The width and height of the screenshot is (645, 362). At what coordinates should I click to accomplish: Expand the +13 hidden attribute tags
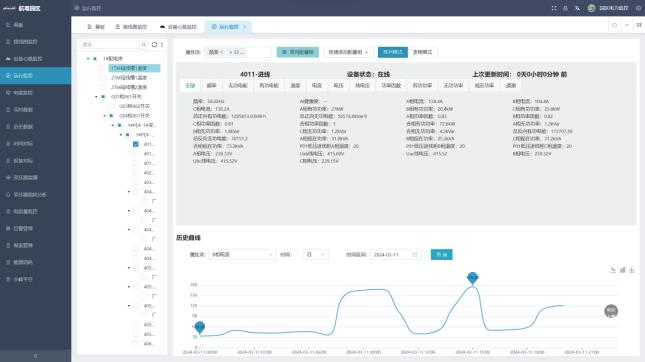237,52
